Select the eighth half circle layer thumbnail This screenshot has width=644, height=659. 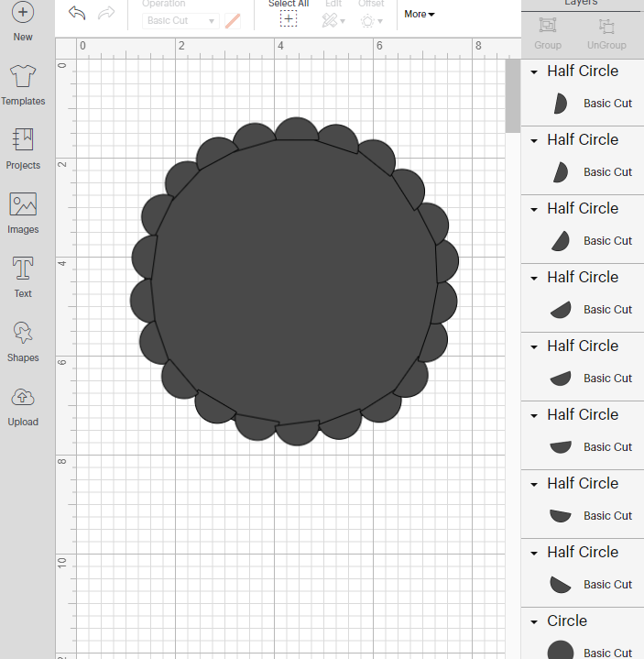[x=561, y=585]
